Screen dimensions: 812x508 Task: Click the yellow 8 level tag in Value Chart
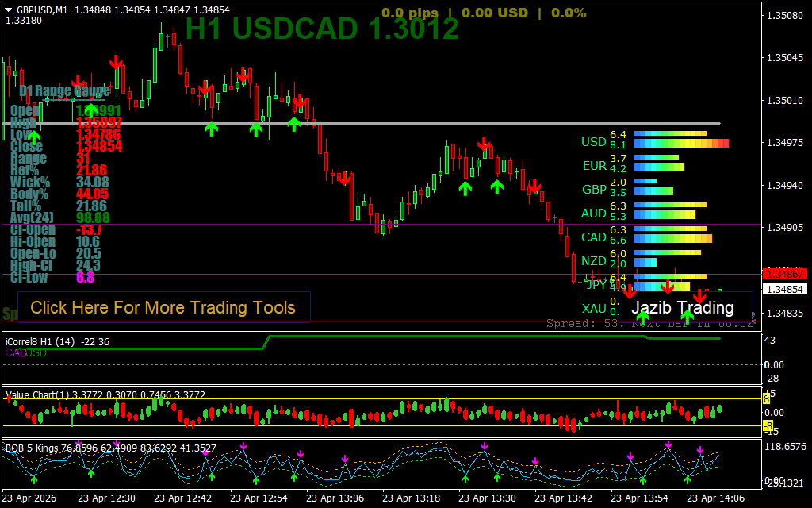point(767,398)
